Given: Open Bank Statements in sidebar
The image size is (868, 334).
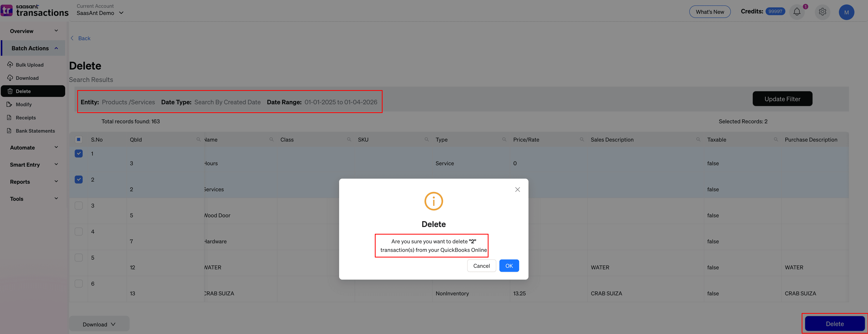Looking at the screenshot, I should 35,131.
